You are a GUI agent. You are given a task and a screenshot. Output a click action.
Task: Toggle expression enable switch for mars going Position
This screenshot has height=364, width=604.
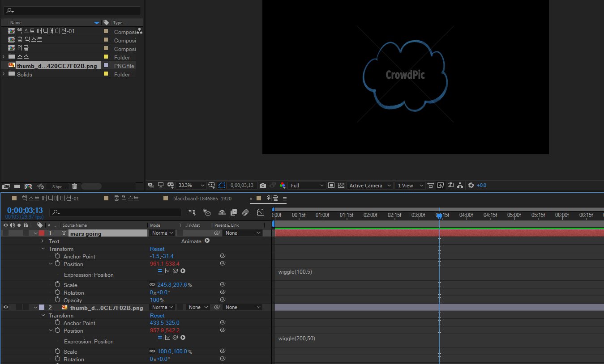[160, 271]
